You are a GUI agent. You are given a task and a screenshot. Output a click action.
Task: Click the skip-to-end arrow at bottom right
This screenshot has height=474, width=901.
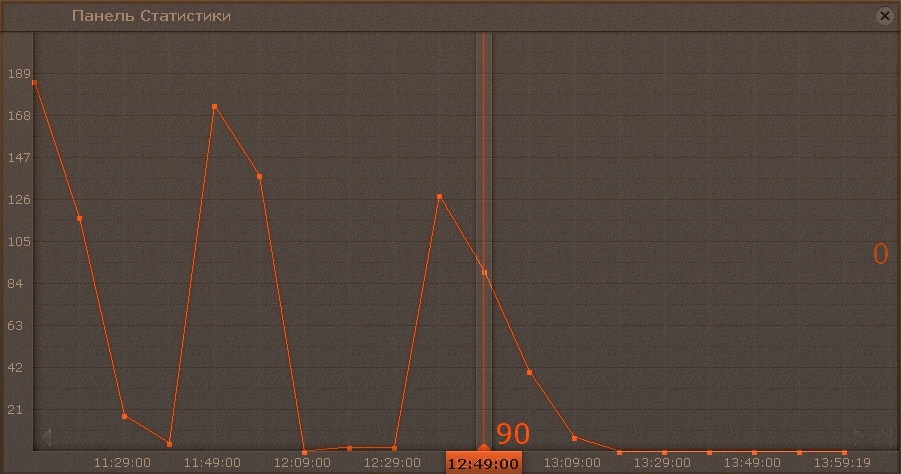click(x=883, y=437)
